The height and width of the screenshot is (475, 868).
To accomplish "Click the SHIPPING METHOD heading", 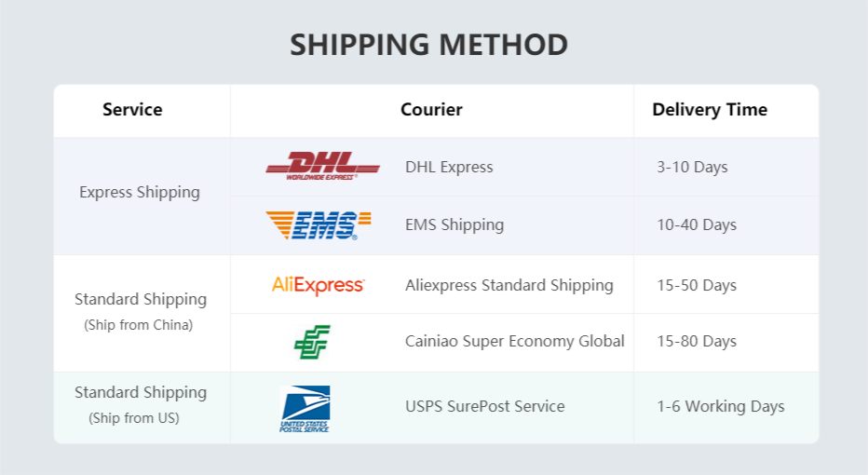I will tap(428, 45).
